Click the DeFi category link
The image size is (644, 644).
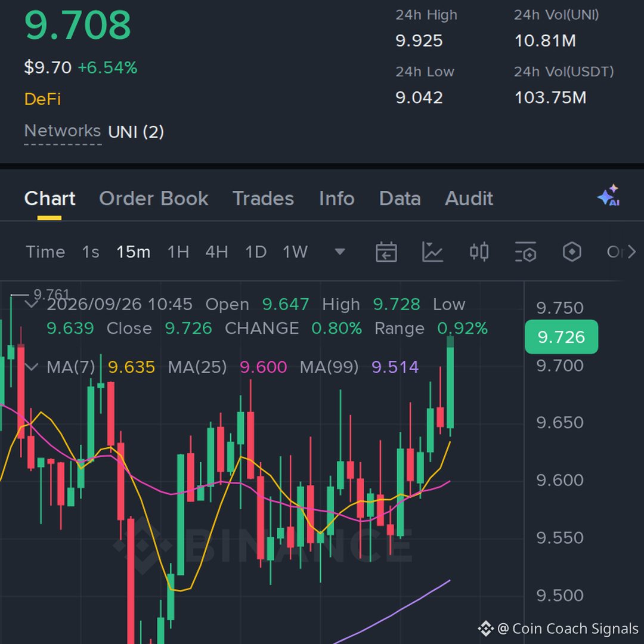click(42, 99)
